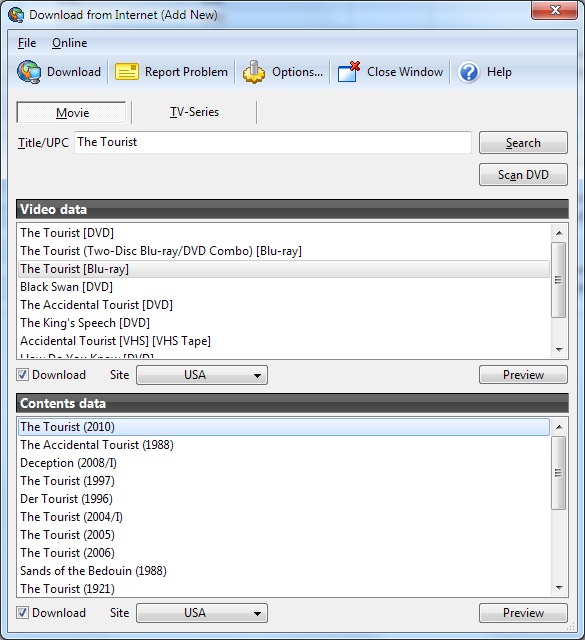Uncheck Download checkbox under Video data
This screenshot has width=585, height=640.
tap(22, 375)
